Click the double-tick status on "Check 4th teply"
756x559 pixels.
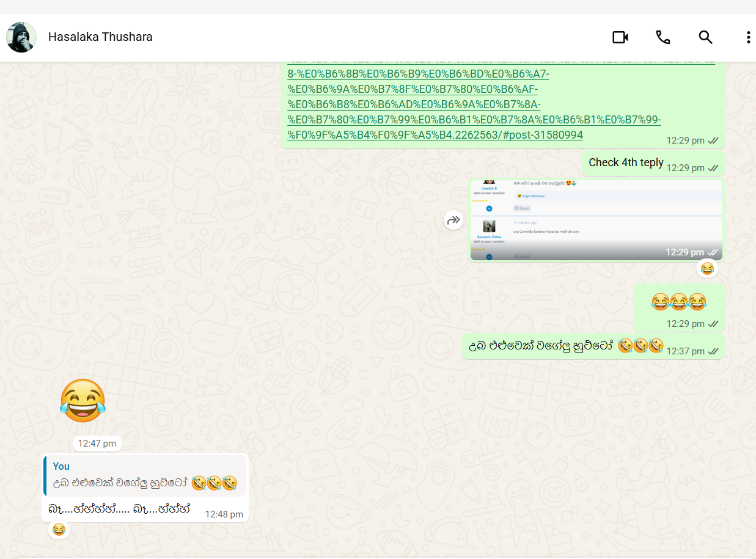coord(713,168)
